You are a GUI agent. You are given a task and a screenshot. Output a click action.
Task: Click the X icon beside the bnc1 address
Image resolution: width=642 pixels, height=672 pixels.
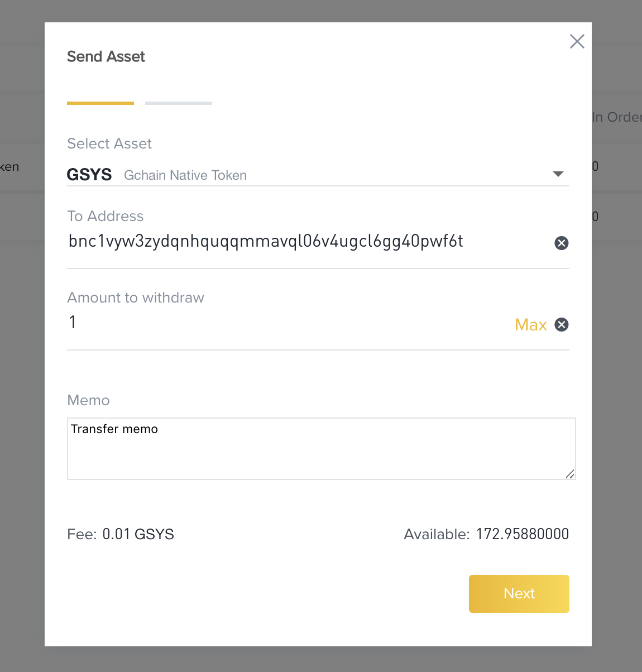562,243
